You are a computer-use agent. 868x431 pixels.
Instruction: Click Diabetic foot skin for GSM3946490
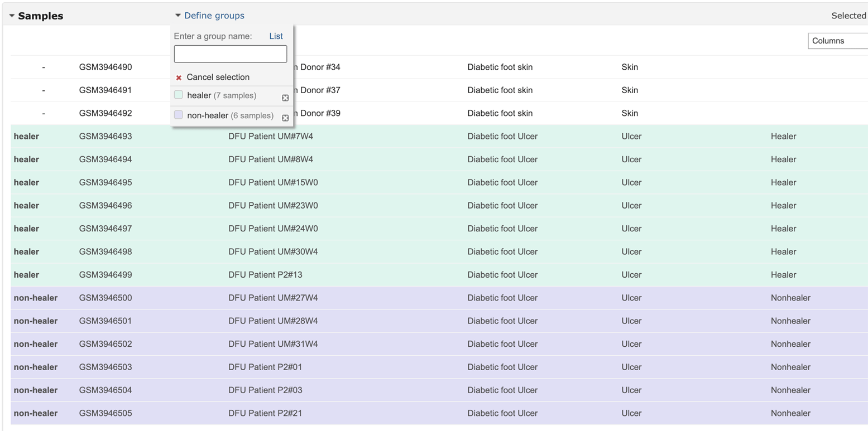[500, 67]
